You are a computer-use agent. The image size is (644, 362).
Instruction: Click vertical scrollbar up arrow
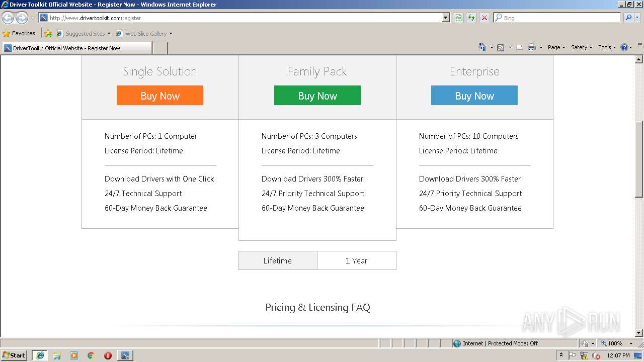point(639,60)
